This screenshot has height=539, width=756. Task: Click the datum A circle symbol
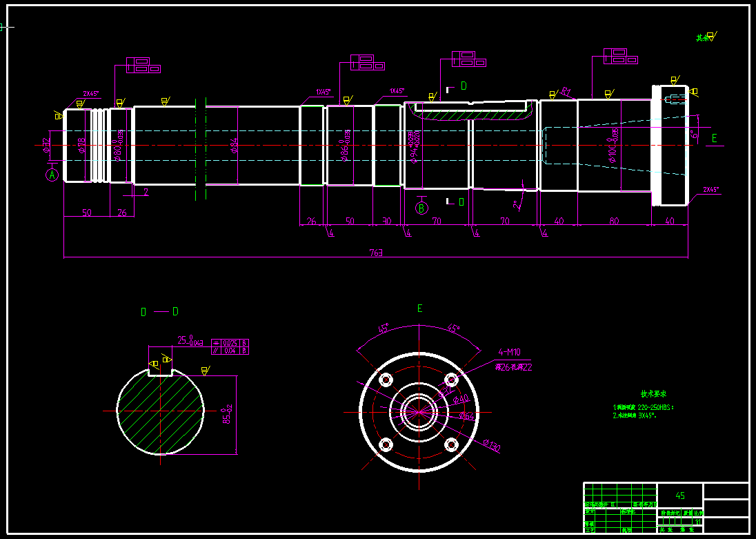coord(52,175)
